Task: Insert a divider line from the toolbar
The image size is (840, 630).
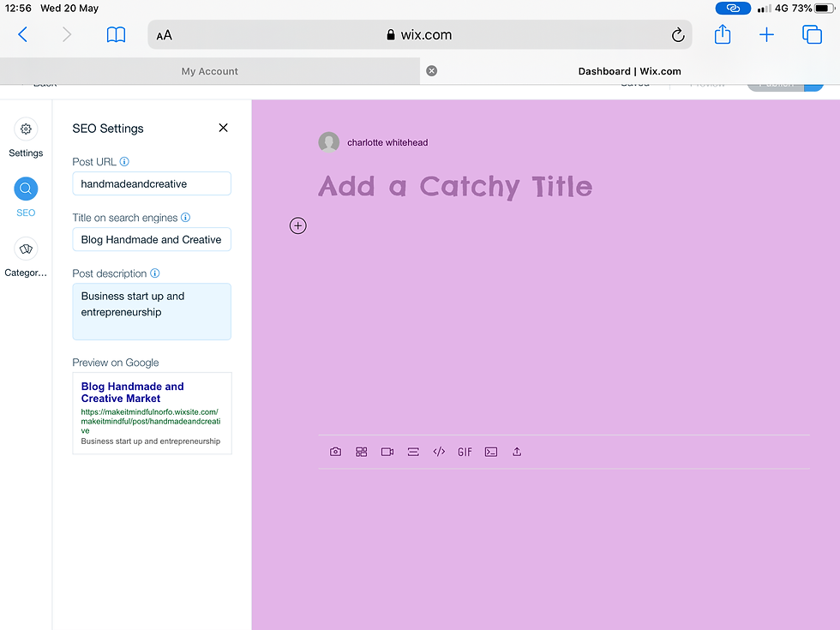Action: click(413, 452)
